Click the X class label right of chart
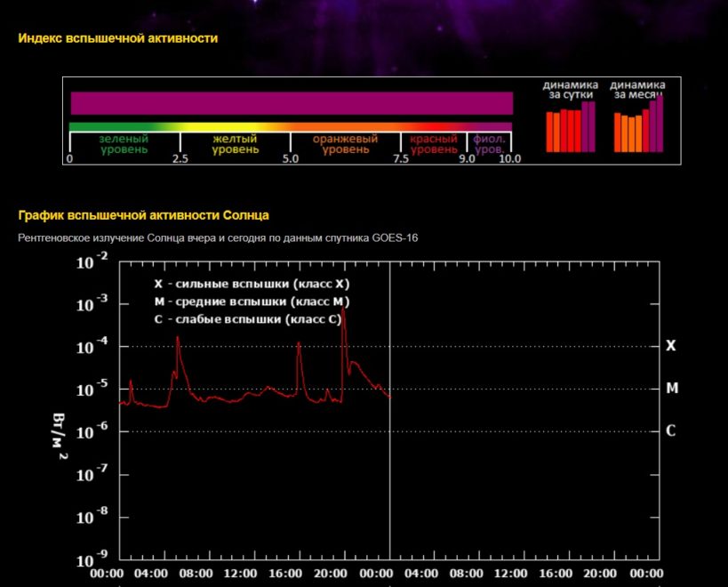Screen dimensions: 728x587 point(671,345)
